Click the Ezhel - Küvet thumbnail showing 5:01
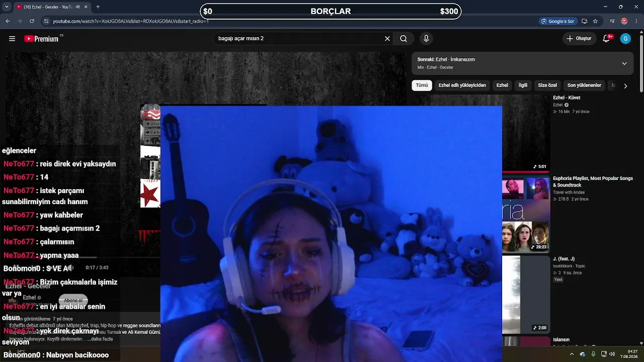This screenshot has width=644, height=362. tap(526, 133)
